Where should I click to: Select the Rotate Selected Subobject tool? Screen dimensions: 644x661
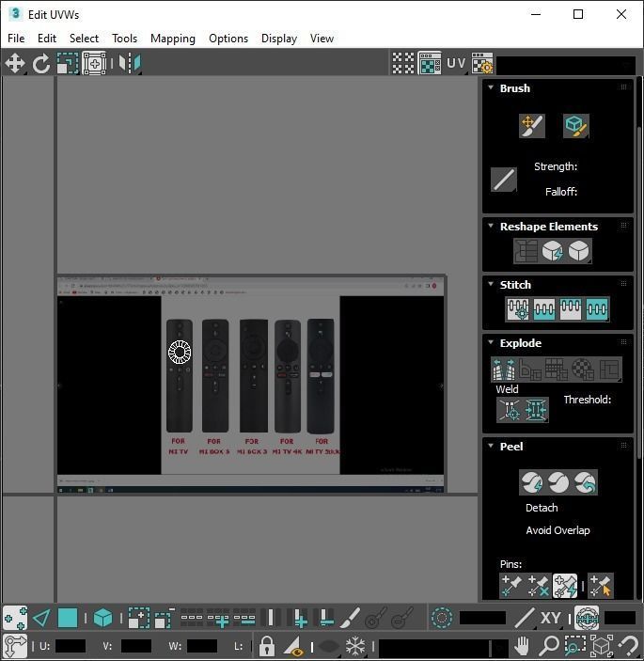[x=40, y=64]
